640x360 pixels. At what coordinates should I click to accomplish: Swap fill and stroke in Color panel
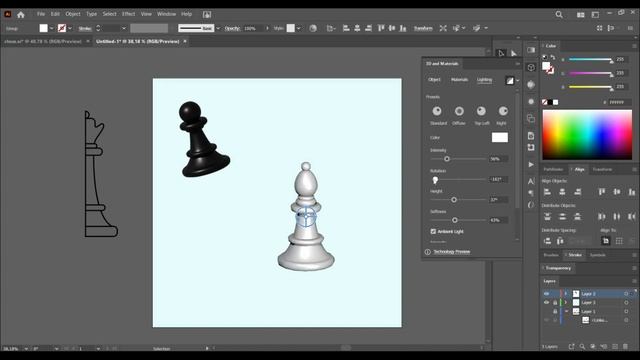pyautogui.click(x=553, y=57)
